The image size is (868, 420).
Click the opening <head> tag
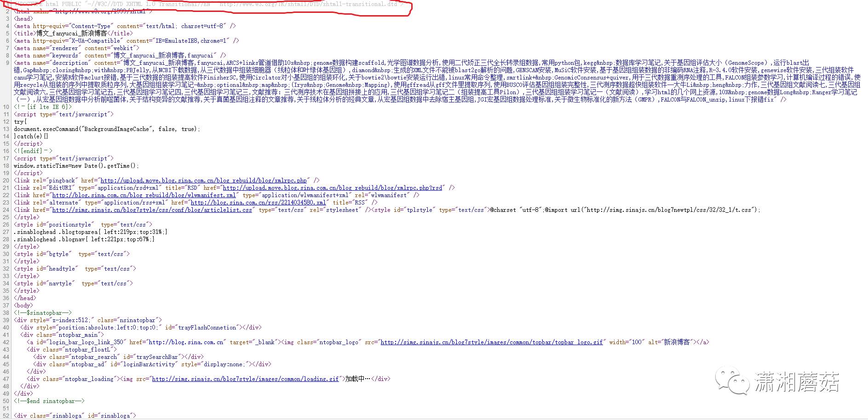coord(23,19)
